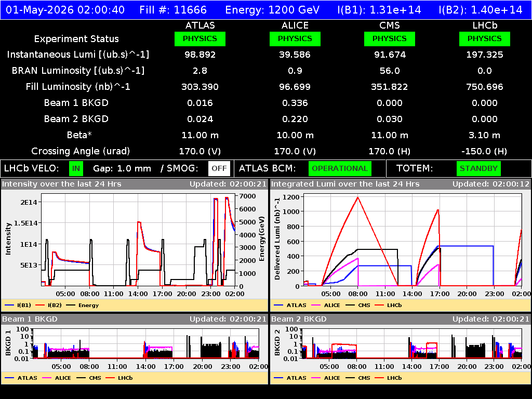Click Updated: 02:00:21 on Intensity chart
Viewport: 532px width, 399px height.
pos(228,184)
